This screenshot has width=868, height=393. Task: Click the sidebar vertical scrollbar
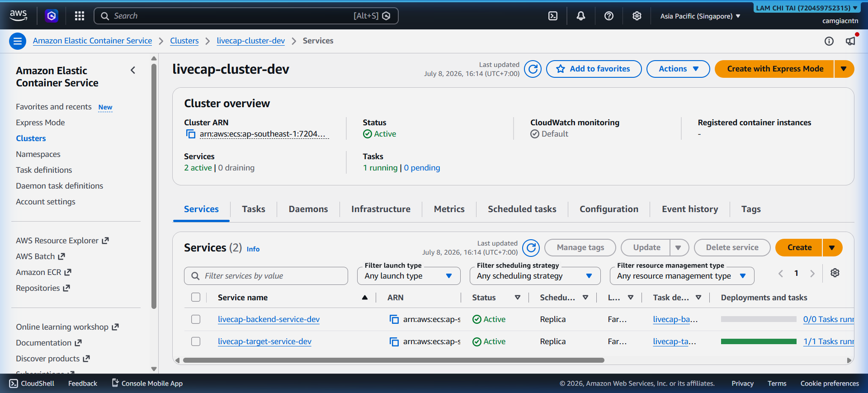[x=154, y=185]
